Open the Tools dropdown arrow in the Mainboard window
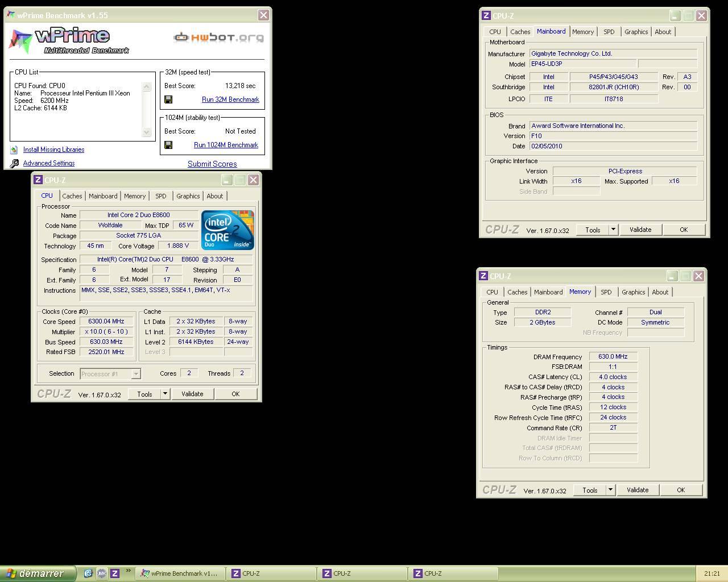This screenshot has height=582, width=728. click(x=613, y=230)
